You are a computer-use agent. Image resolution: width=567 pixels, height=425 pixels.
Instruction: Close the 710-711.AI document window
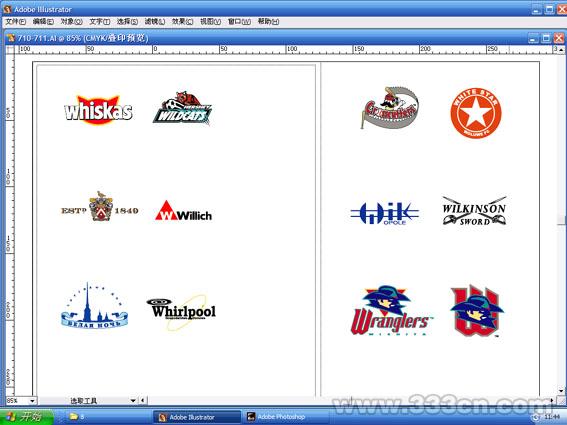pos(559,38)
